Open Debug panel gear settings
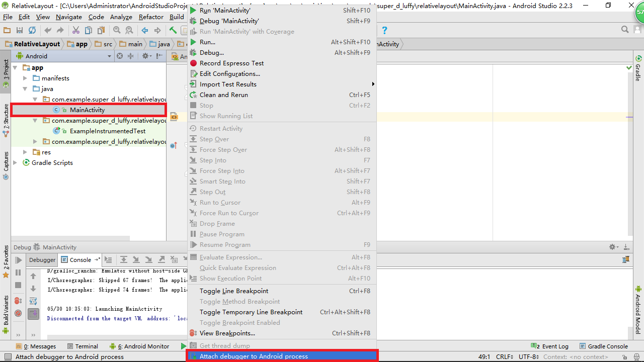 (614, 247)
